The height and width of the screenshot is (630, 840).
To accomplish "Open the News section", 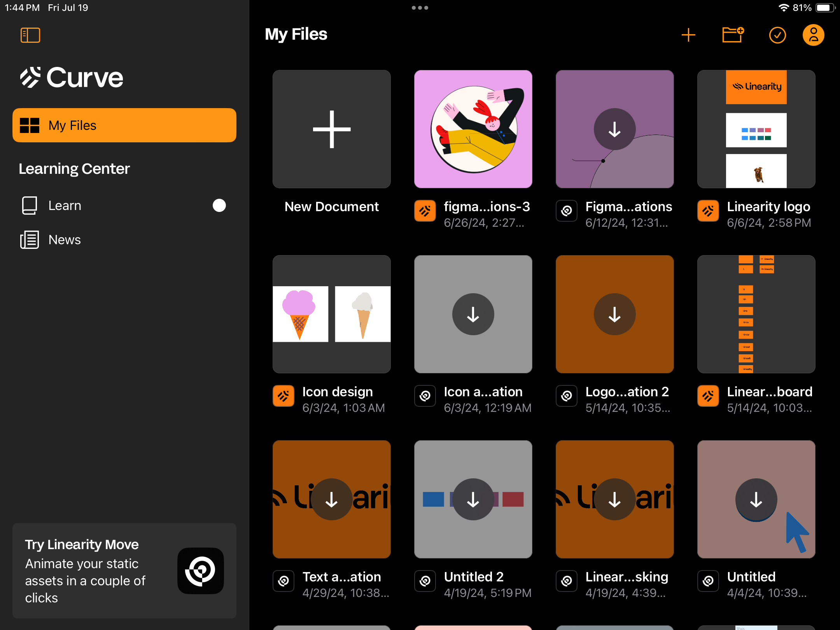I will coord(124,240).
